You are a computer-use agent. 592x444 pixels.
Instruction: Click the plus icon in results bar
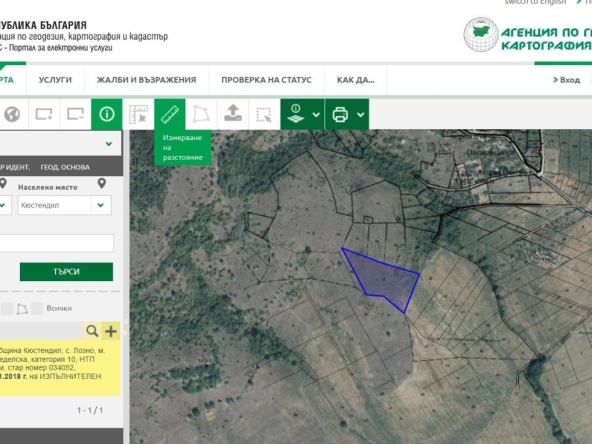[111, 331]
